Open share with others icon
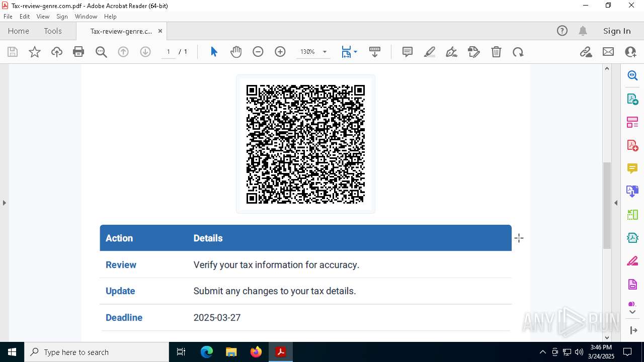 click(x=630, y=52)
